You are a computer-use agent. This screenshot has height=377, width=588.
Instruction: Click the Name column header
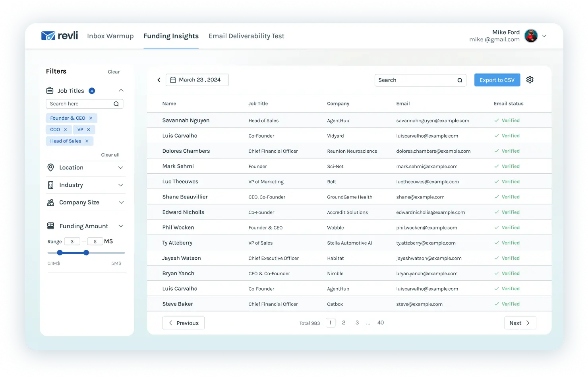pyautogui.click(x=169, y=103)
